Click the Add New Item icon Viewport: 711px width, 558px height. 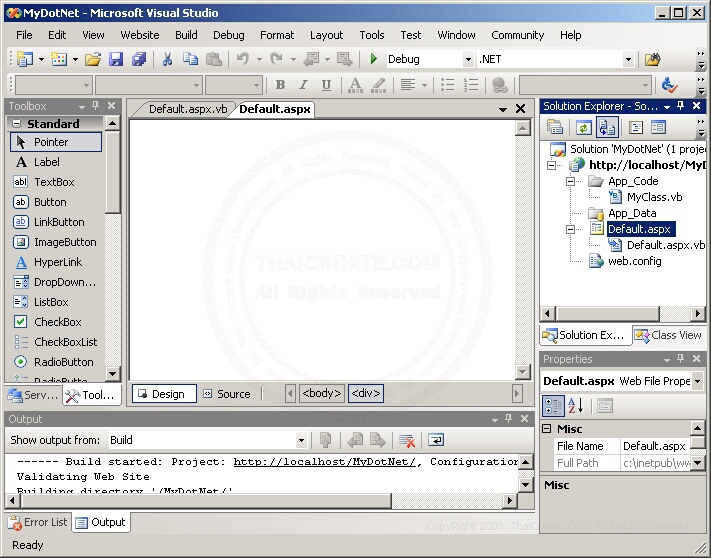click(x=59, y=59)
